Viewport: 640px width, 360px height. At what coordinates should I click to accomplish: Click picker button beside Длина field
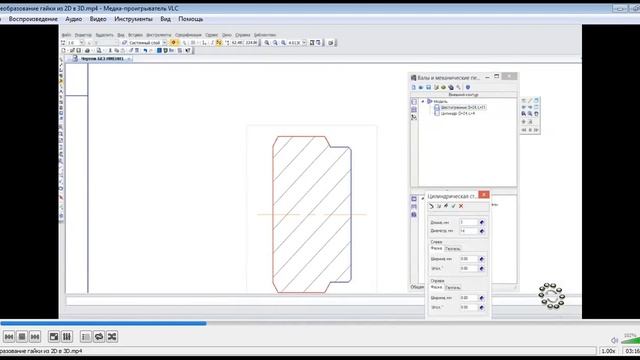pyautogui.click(x=482, y=222)
